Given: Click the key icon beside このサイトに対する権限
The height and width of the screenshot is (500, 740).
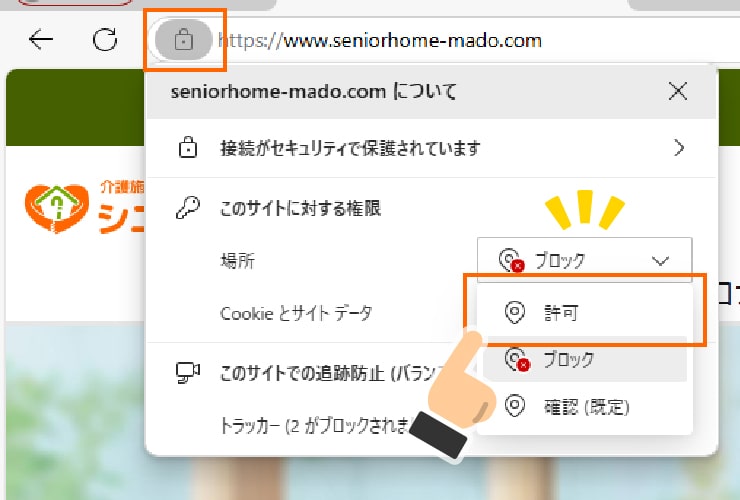Looking at the screenshot, I should (x=187, y=208).
